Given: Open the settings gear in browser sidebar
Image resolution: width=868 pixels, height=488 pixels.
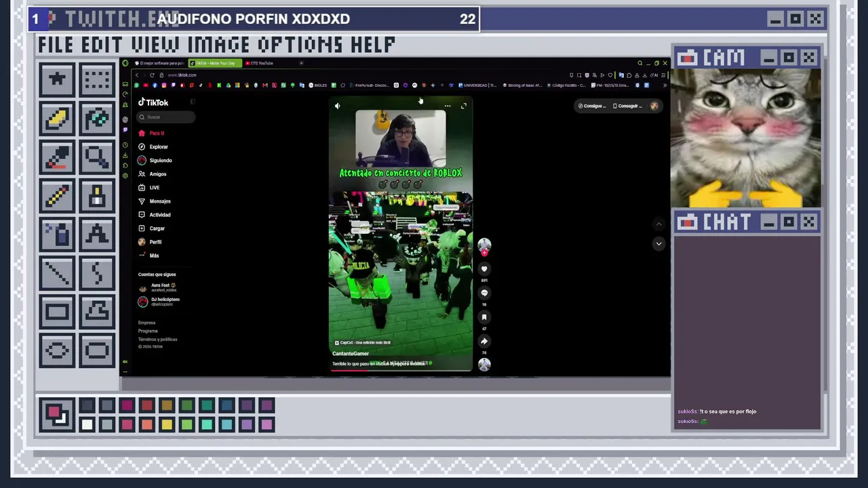Looking at the screenshot, I should click(x=125, y=176).
